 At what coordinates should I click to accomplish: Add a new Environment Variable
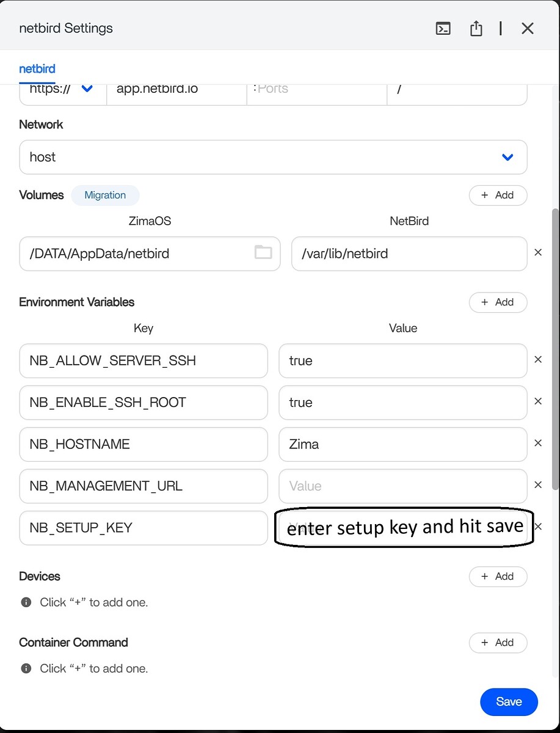click(498, 302)
